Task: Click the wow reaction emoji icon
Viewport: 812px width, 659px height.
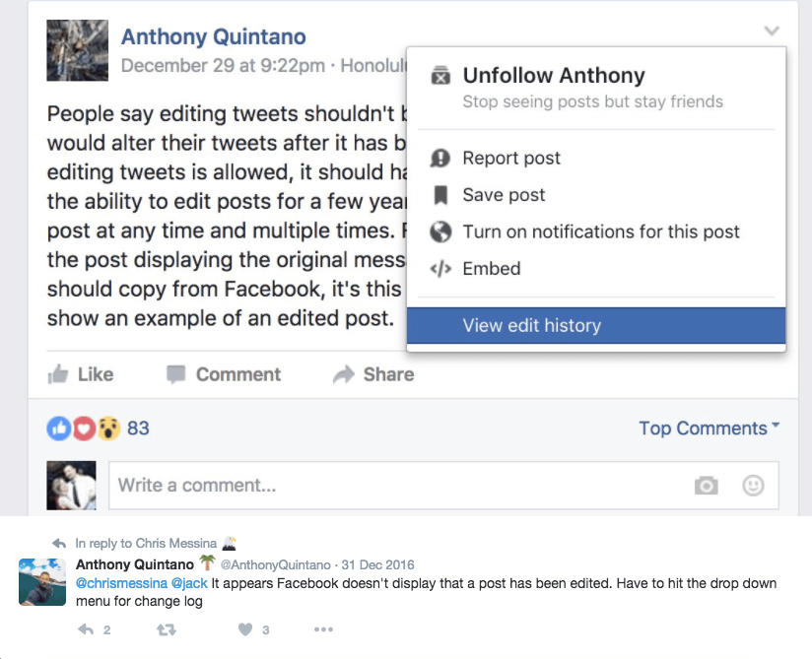Action: tap(108, 428)
